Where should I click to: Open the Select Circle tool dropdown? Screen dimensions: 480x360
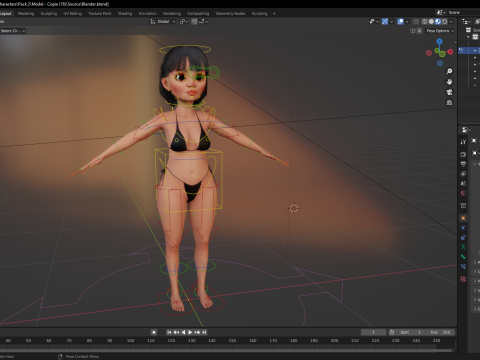(13, 31)
